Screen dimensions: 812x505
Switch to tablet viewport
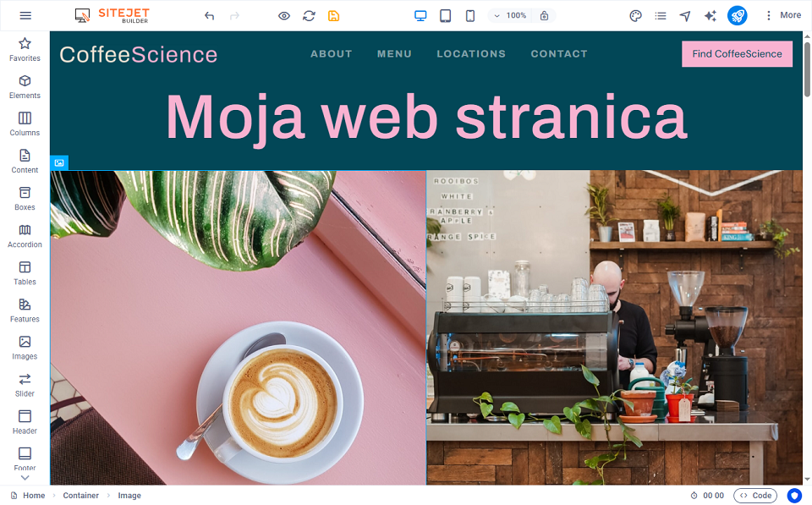click(x=445, y=15)
